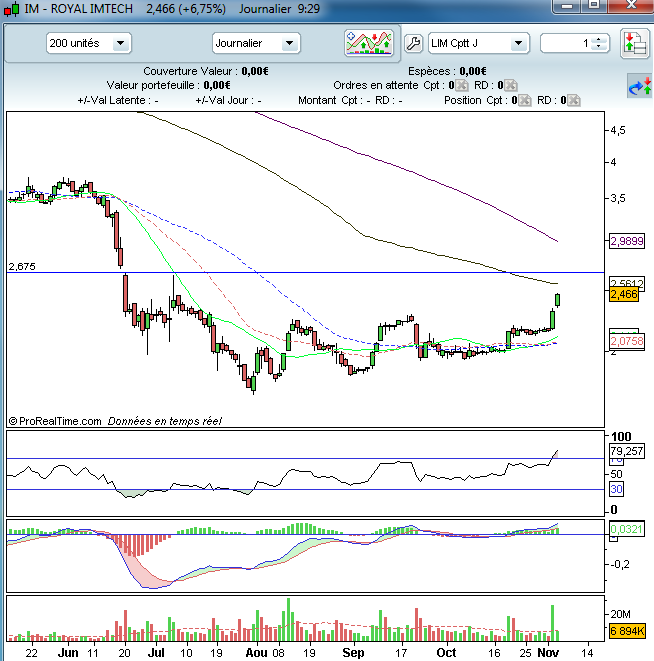The image size is (654, 661).
Task: Click the +/-Val Jour label
Action: coord(228,100)
